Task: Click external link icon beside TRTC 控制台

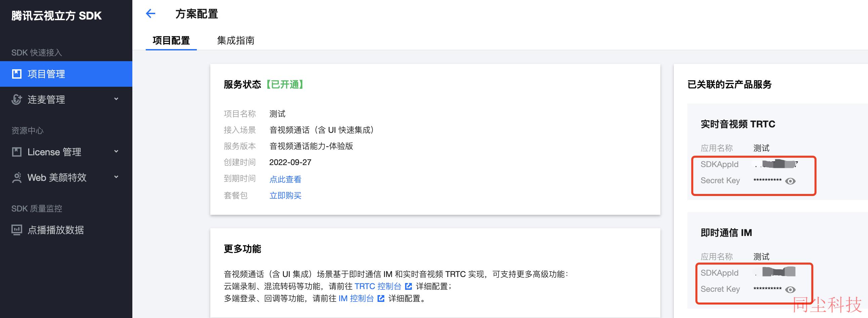Action: [x=408, y=286]
